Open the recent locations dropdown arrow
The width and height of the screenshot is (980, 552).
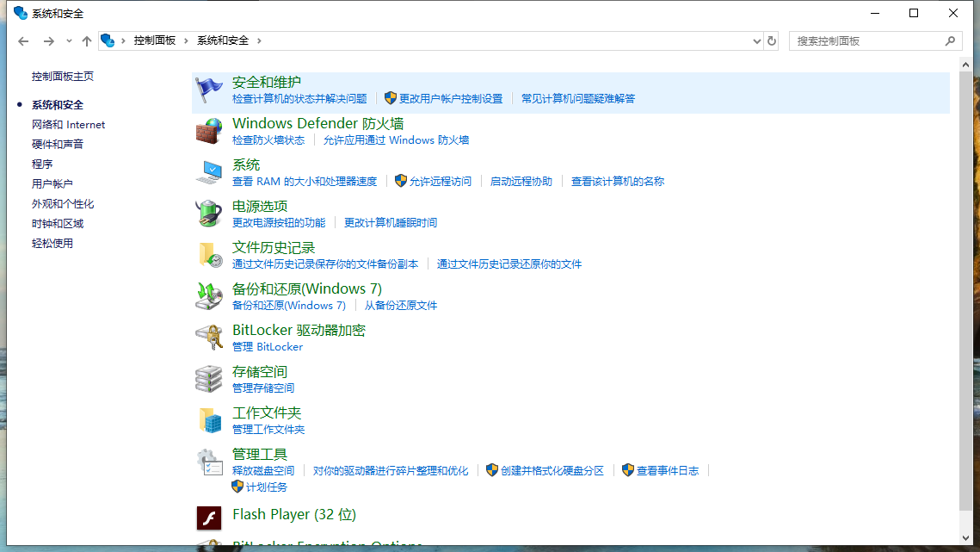69,40
